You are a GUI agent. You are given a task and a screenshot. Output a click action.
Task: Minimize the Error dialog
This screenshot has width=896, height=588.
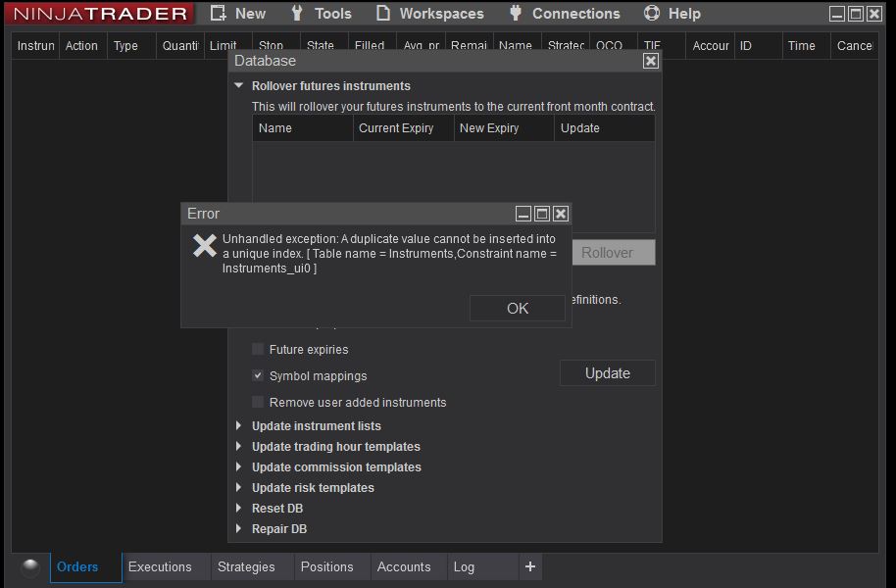click(523, 214)
